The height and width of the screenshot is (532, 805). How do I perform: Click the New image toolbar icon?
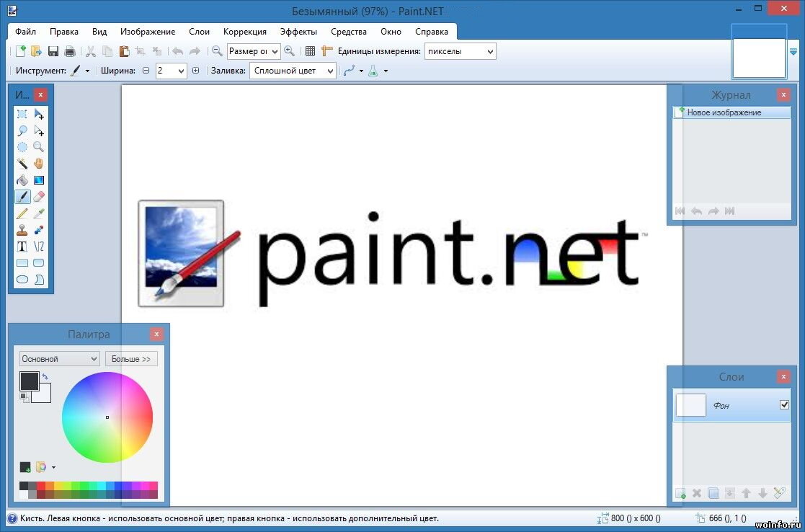click(20, 51)
